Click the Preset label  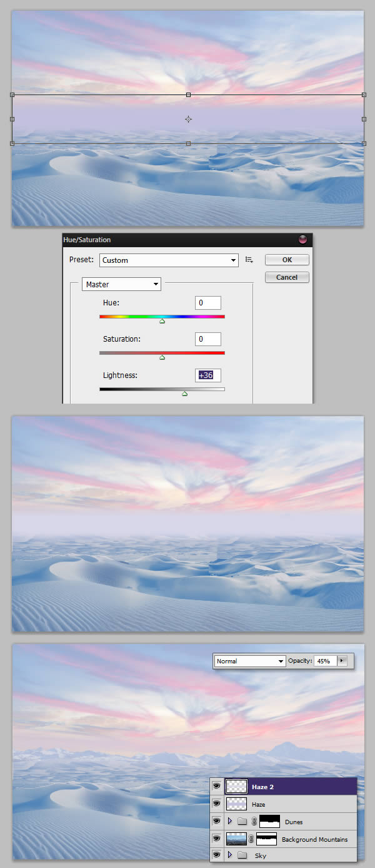click(x=81, y=260)
